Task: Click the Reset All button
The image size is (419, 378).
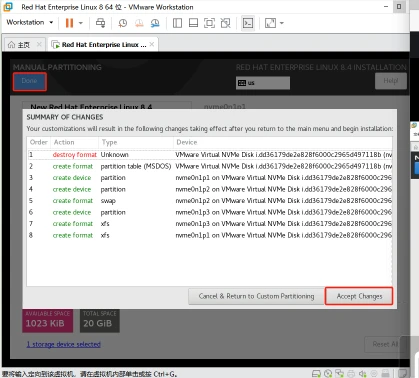Action: tap(385, 344)
